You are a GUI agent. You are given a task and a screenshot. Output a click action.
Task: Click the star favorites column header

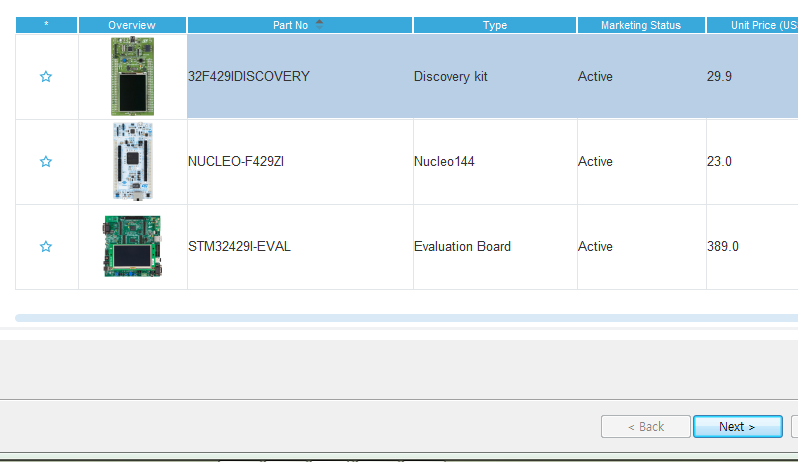(46, 25)
